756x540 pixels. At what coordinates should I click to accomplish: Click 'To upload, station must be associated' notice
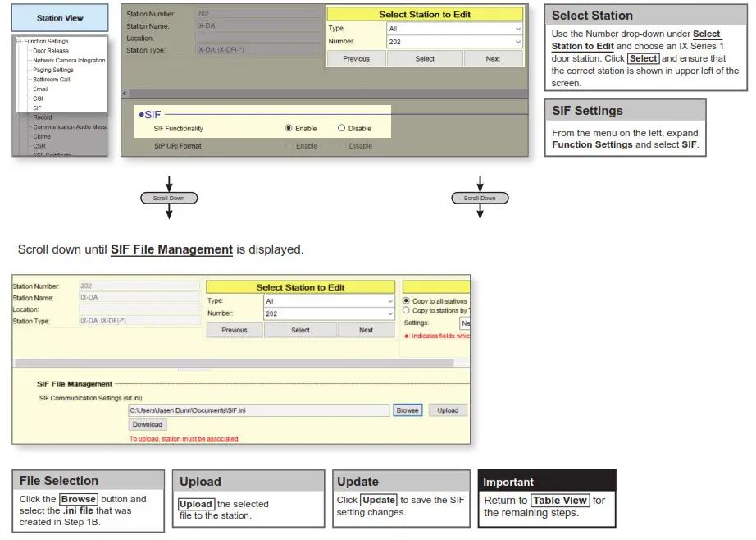click(x=184, y=439)
